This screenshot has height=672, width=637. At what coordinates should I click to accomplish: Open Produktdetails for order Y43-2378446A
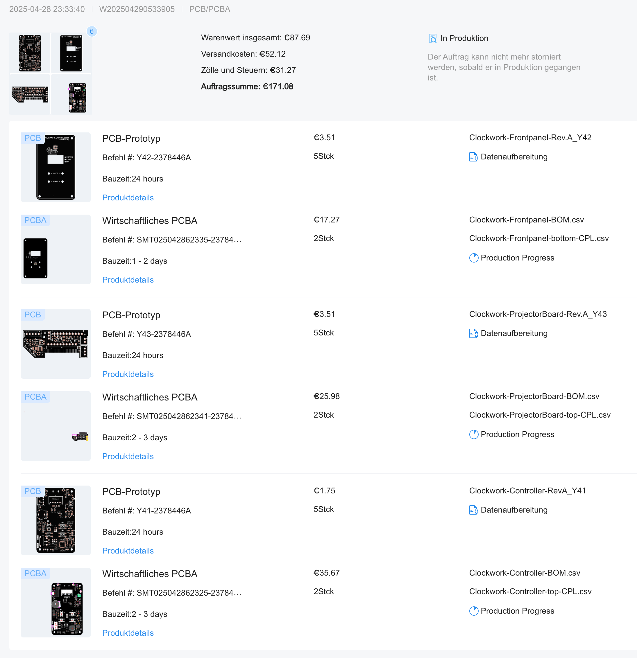pyautogui.click(x=128, y=374)
